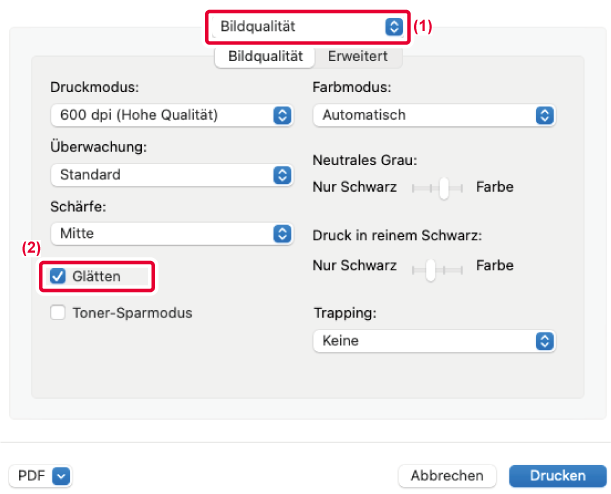Open the 600 dpi Druckmodus dropdown
611x494 pixels.
click(x=171, y=115)
